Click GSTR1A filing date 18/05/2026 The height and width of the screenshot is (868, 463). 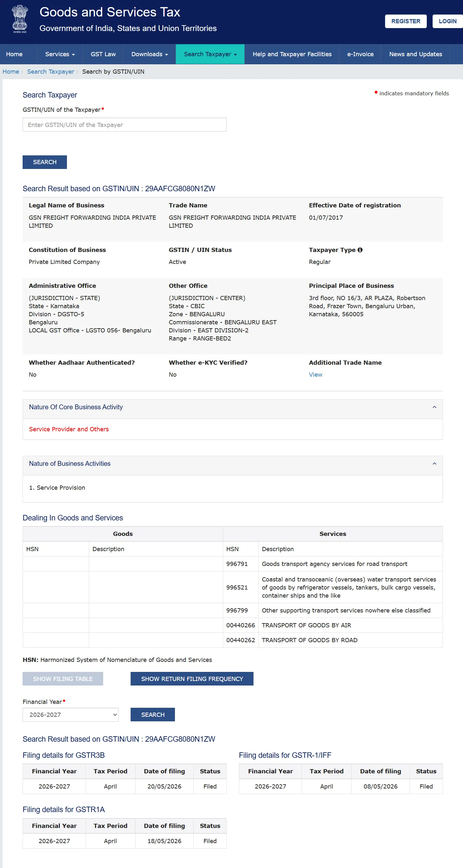164,841
